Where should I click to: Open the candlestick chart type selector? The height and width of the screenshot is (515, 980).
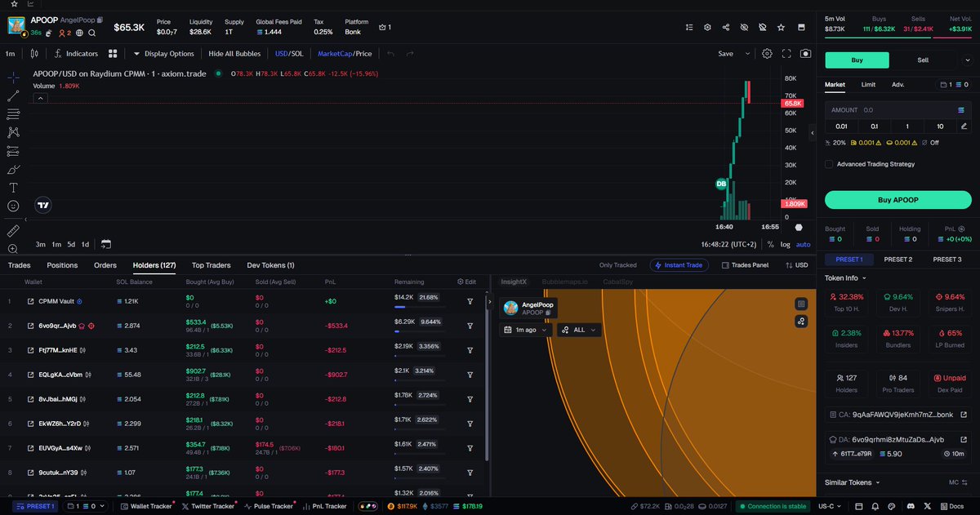[34, 54]
